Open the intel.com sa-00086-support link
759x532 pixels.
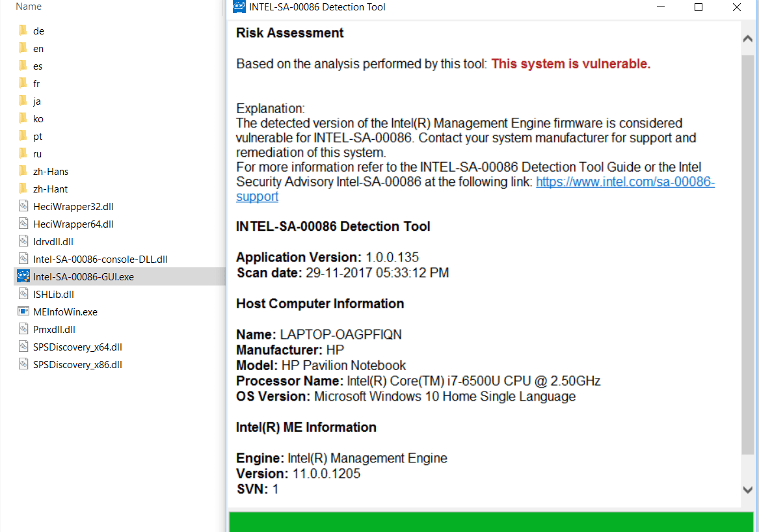(x=624, y=183)
